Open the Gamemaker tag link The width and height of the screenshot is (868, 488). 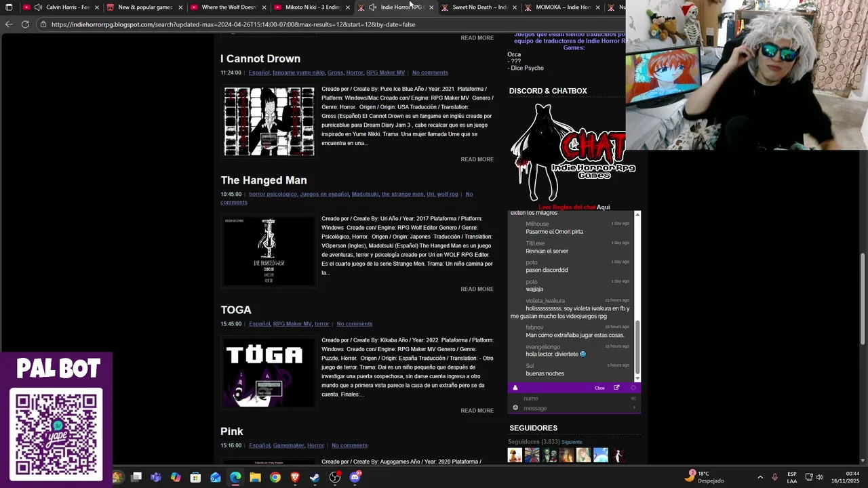[289, 445]
